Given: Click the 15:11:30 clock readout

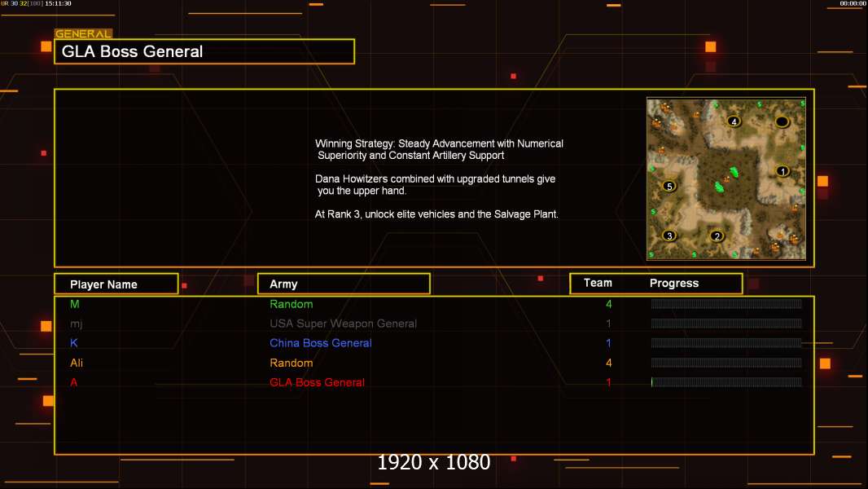Looking at the screenshot, I should pos(58,3).
